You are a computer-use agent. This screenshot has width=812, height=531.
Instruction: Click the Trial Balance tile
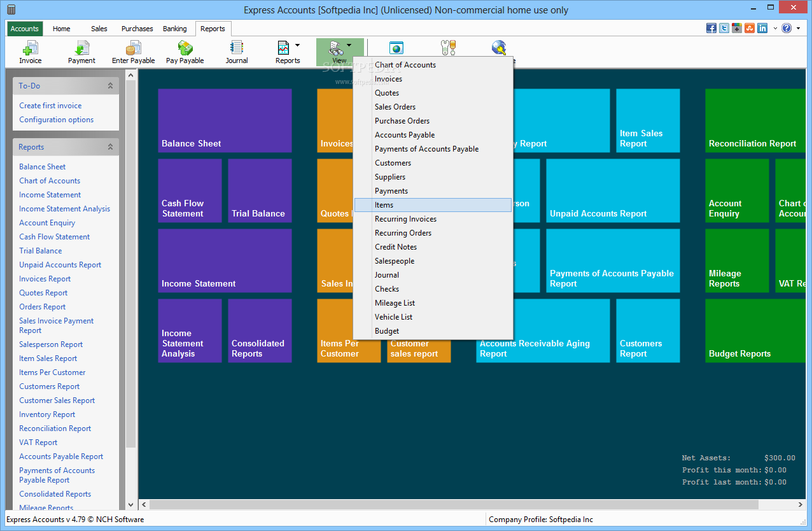pyautogui.click(x=260, y=190)
